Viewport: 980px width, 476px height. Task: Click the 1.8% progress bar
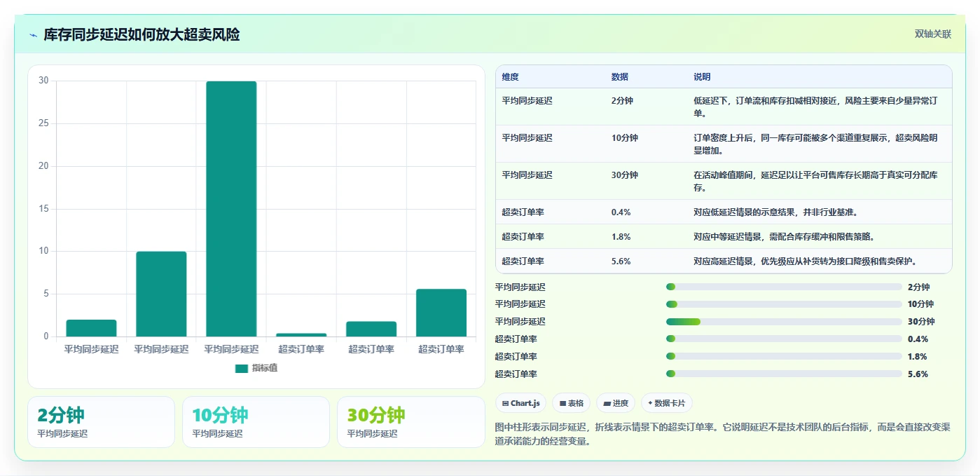(784, 356)
